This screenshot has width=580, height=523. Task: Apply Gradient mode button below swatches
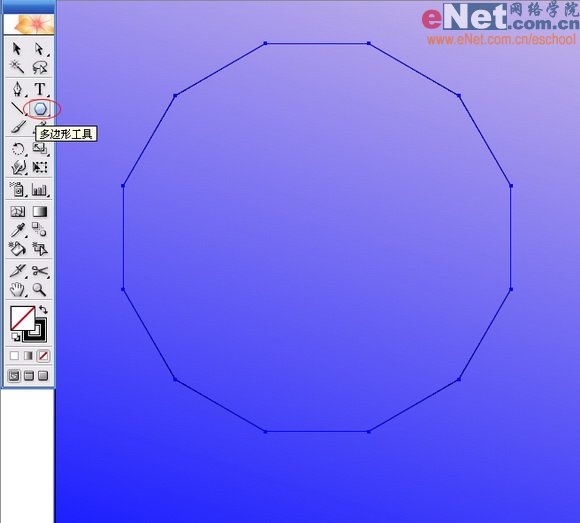pyautogui.click(x=28, y=356)
